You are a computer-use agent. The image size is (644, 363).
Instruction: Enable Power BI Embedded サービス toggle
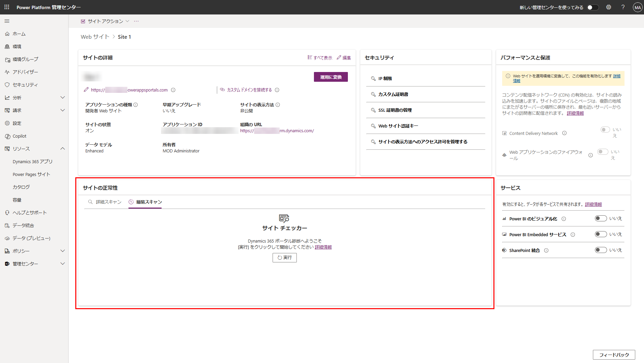(601, 234)
